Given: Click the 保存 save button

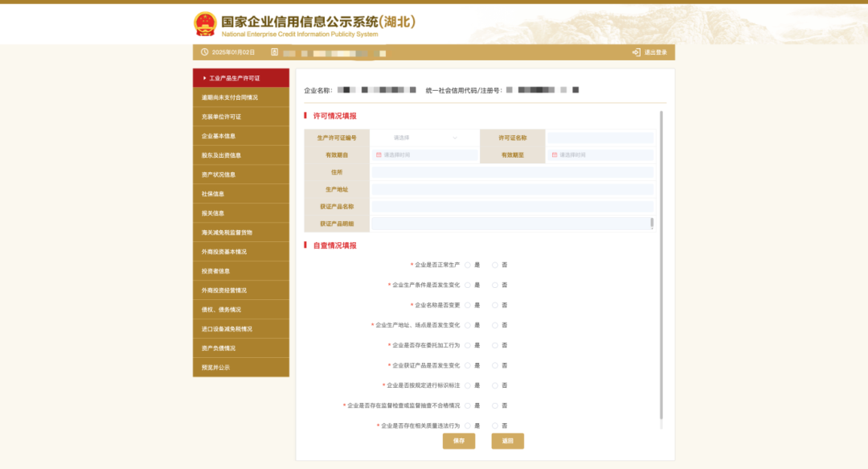Looking at the screenshot, I should click(459, 442).
